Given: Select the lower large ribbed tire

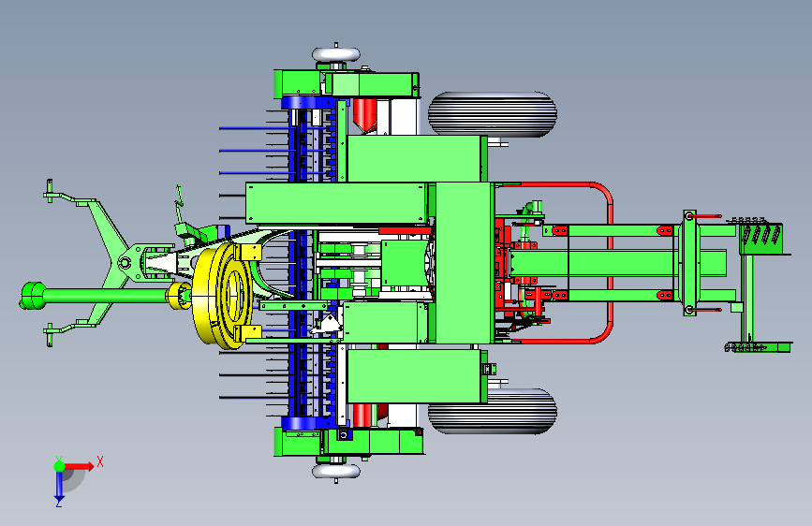Looking at the screenshot, I should point(492,411).
